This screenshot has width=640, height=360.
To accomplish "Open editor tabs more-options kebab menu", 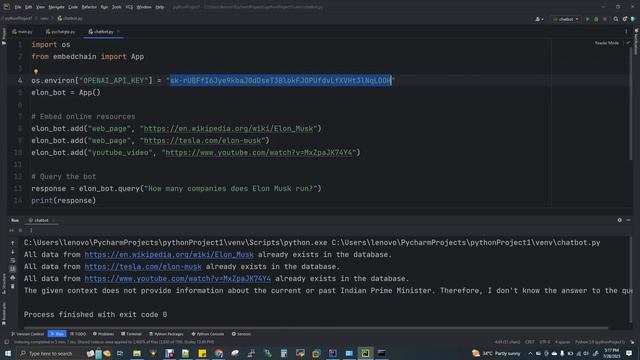I will (626, 31).
